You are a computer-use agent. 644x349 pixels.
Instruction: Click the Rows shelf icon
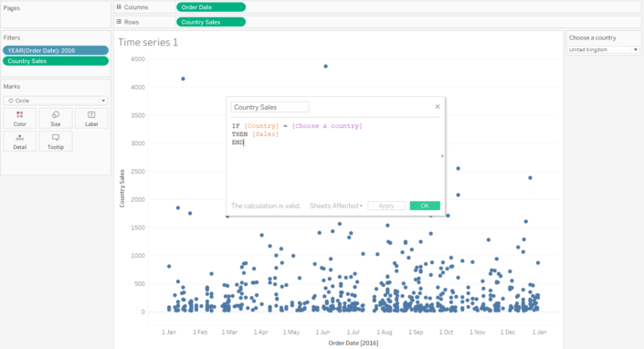119,22
